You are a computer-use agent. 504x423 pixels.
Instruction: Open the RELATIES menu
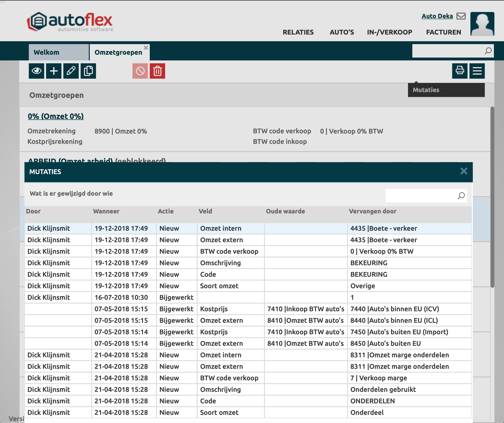(298, 32)
